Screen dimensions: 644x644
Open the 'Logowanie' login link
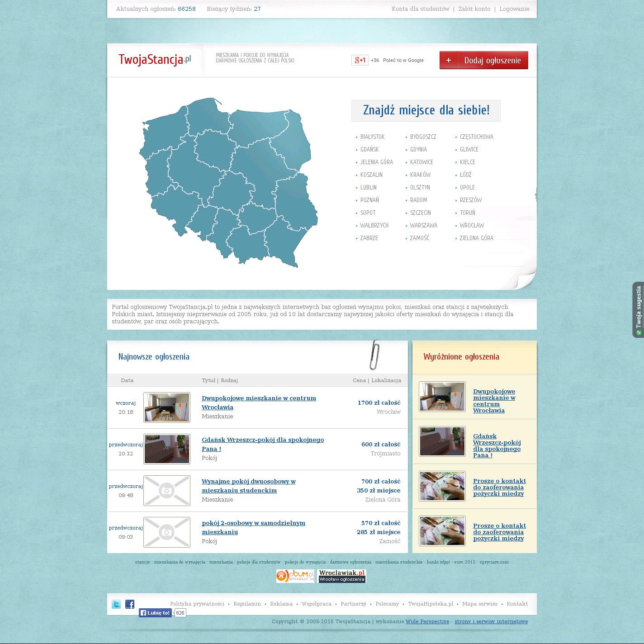coord(514,9)
